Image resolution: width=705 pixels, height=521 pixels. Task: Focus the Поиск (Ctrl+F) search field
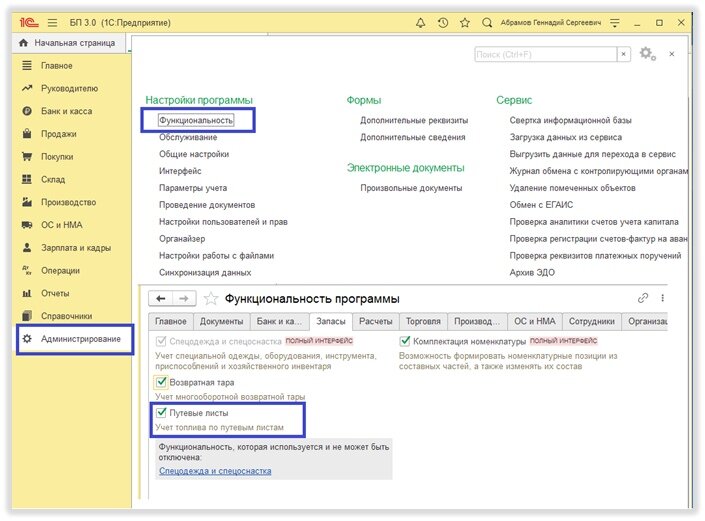(545, 54)
